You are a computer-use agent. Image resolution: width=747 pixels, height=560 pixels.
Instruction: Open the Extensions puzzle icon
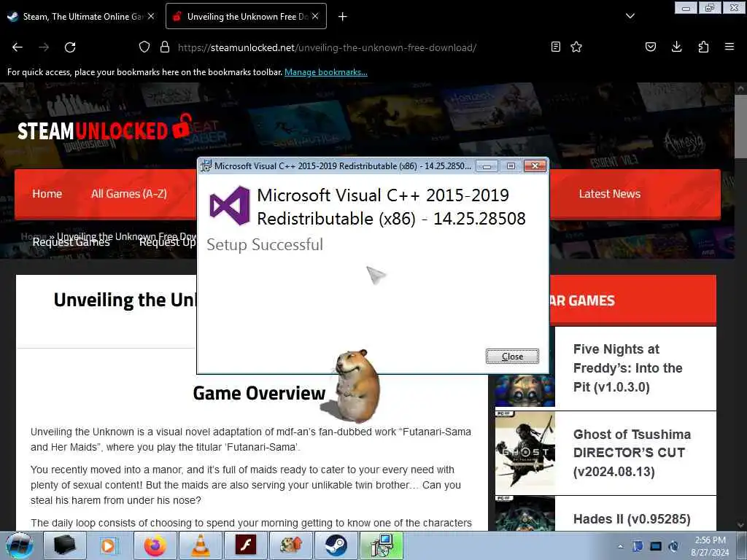coord(703,47)
